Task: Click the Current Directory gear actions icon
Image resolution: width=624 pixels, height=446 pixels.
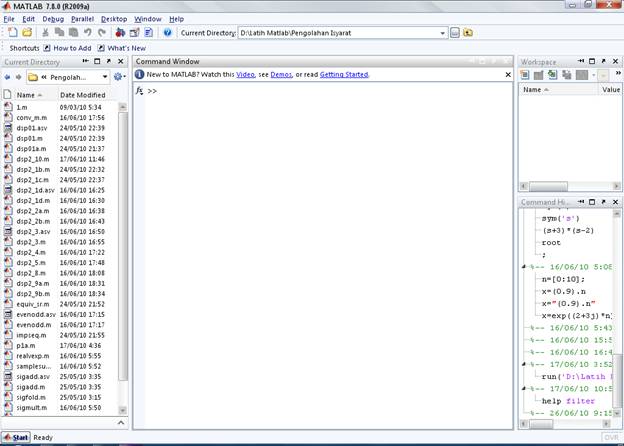Action: click(x=118, y=76)
